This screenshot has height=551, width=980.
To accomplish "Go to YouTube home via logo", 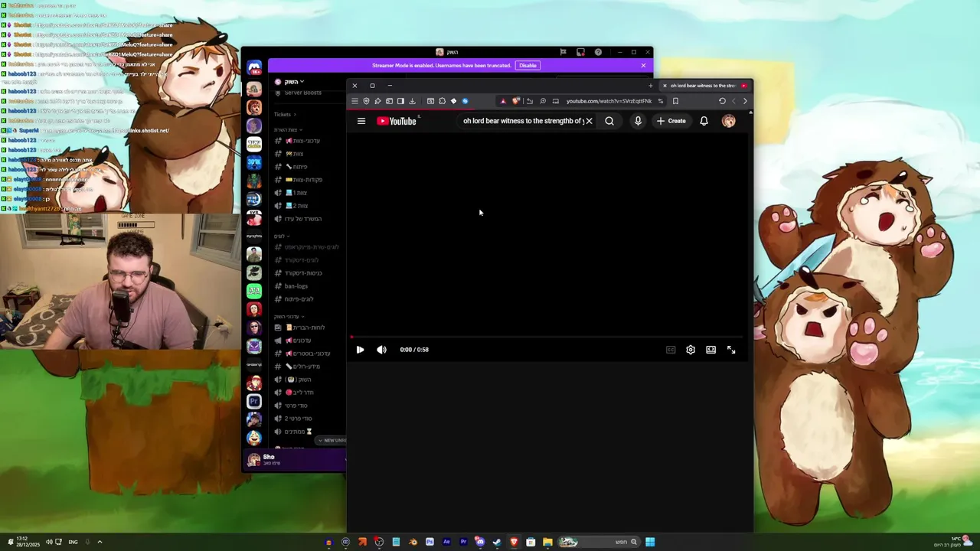I will point(397,121).
